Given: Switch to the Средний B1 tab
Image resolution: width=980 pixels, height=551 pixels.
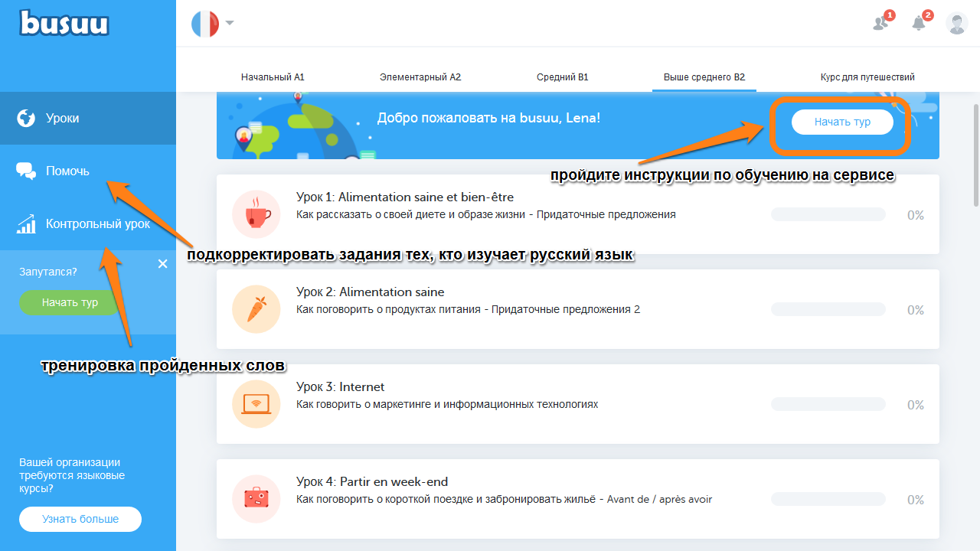Looking at the screenshot, I should coord(562,77).
